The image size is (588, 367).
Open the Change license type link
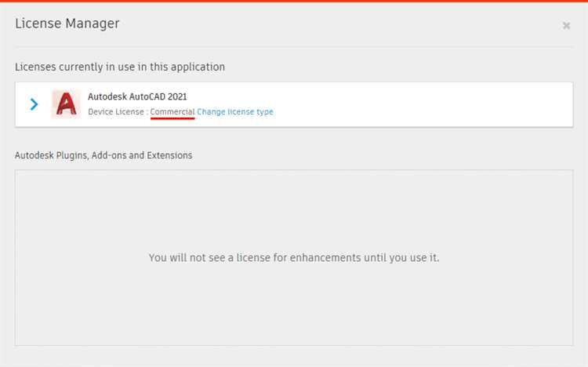pos(235,112)
